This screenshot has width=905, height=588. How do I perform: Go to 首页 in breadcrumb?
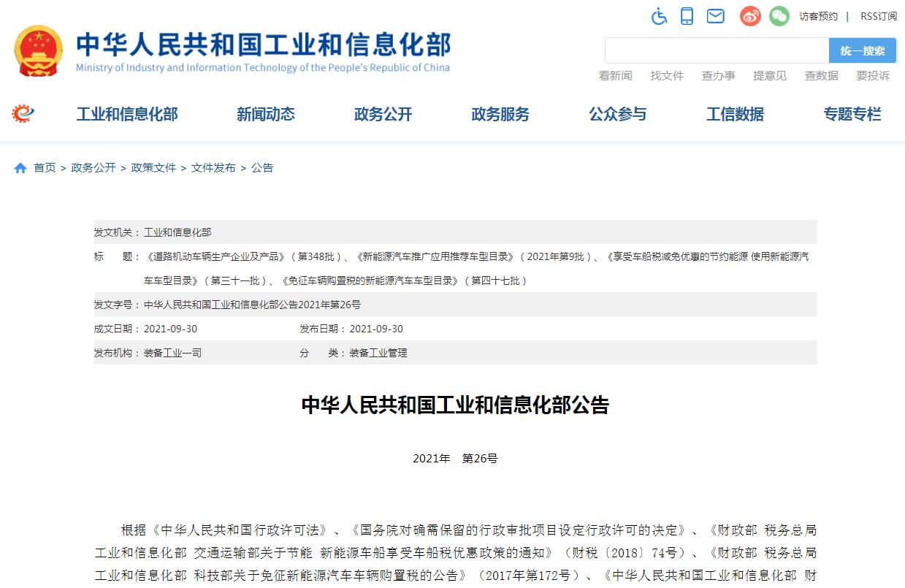[x=45, y=168]
